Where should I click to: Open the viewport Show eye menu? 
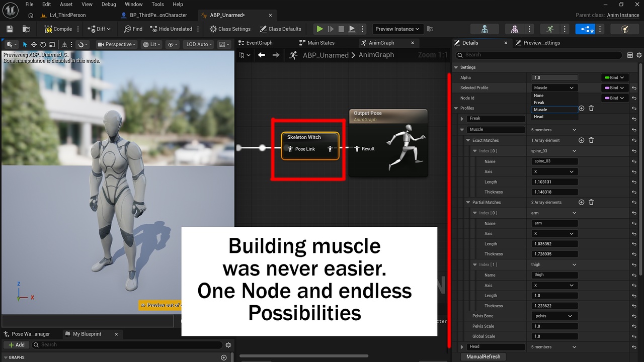pos(173,45)
